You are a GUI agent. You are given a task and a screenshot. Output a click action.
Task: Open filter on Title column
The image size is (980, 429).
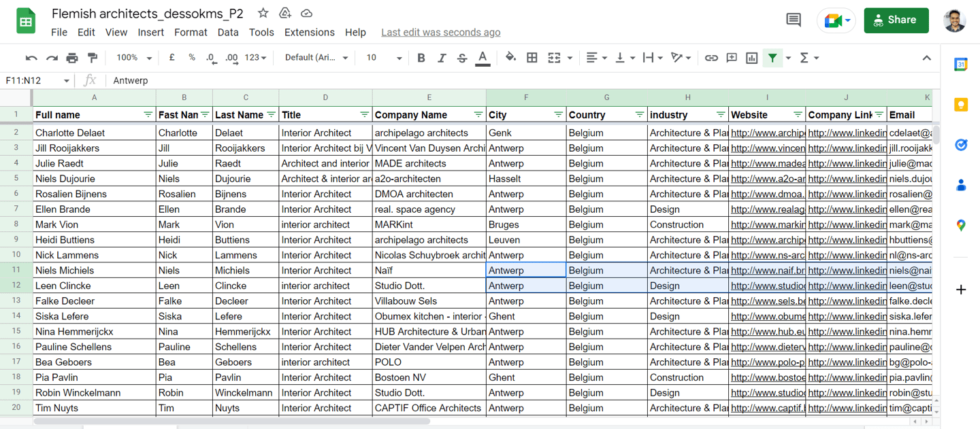tap(364, 115)
